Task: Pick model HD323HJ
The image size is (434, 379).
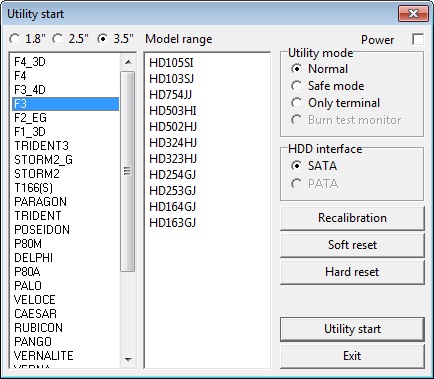Action: (173, 159)
